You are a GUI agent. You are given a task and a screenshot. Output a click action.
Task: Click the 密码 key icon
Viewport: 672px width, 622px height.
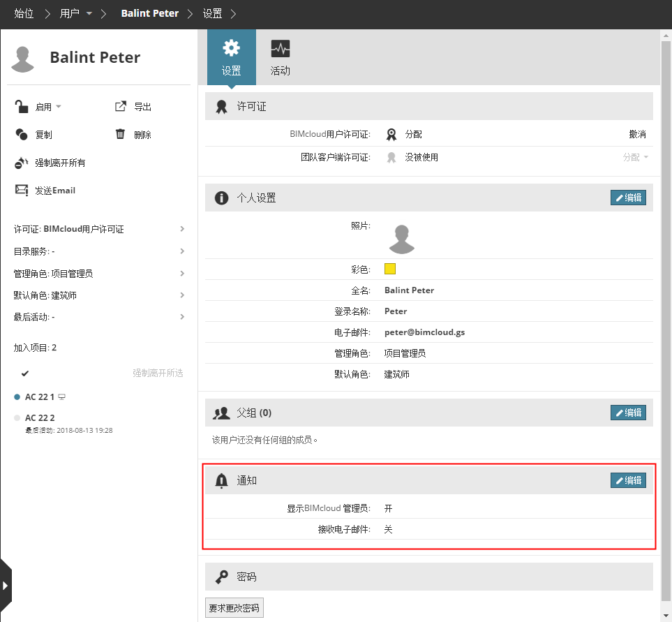click(x=222, y=577)
